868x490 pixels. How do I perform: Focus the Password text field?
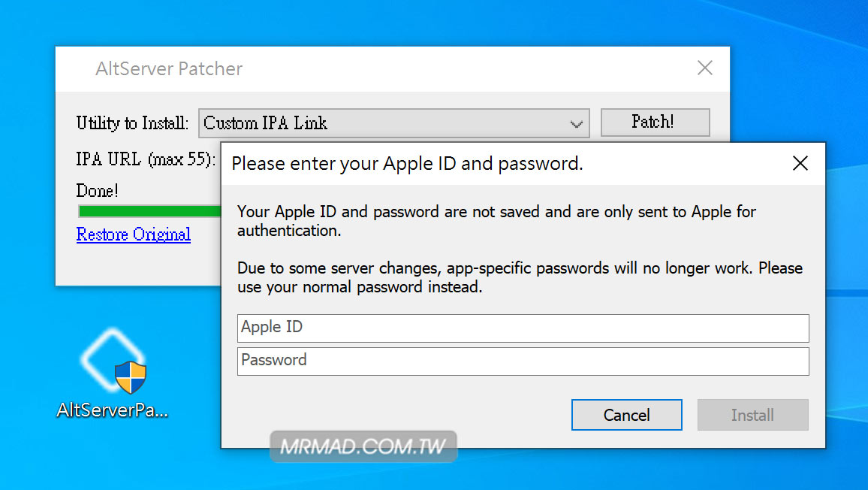(523, 361)
